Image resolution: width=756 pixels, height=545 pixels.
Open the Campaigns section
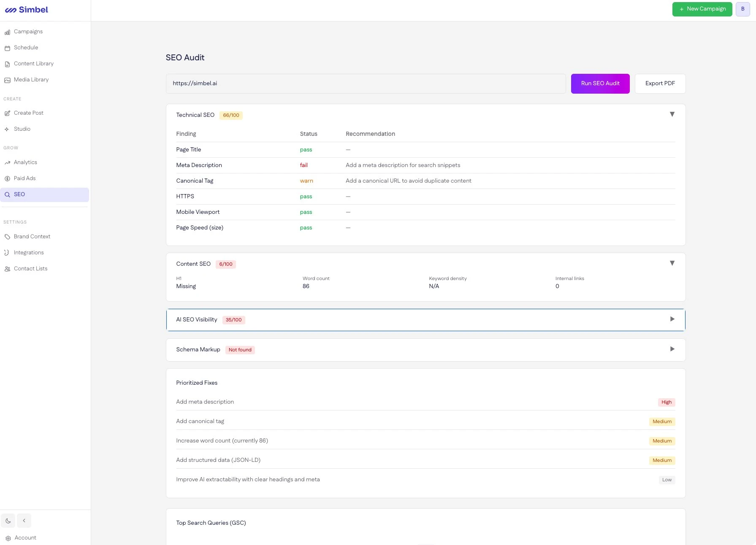(28, 31)
